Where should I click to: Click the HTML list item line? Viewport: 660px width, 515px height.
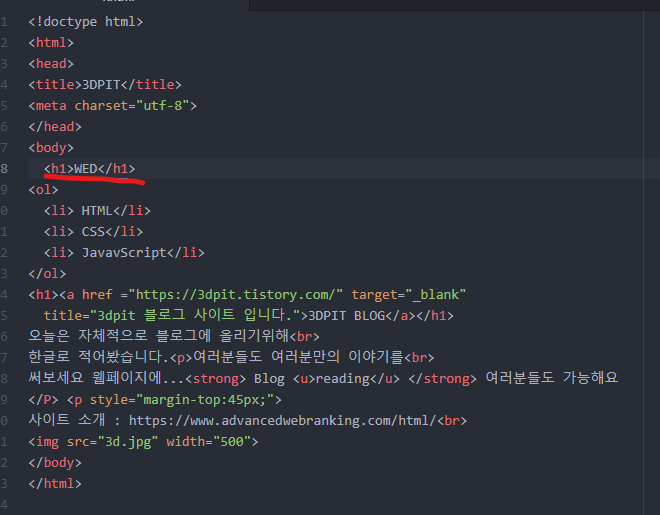97,210
